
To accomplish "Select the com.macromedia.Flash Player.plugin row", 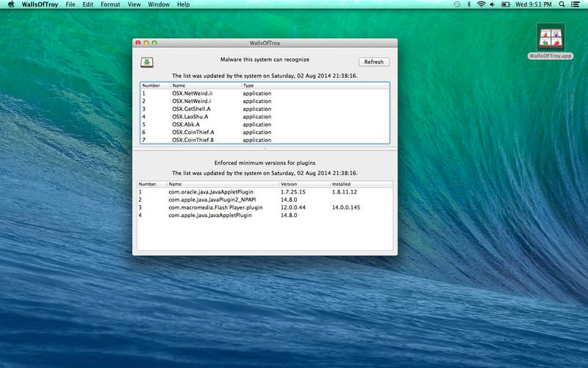I will (215, 208).
